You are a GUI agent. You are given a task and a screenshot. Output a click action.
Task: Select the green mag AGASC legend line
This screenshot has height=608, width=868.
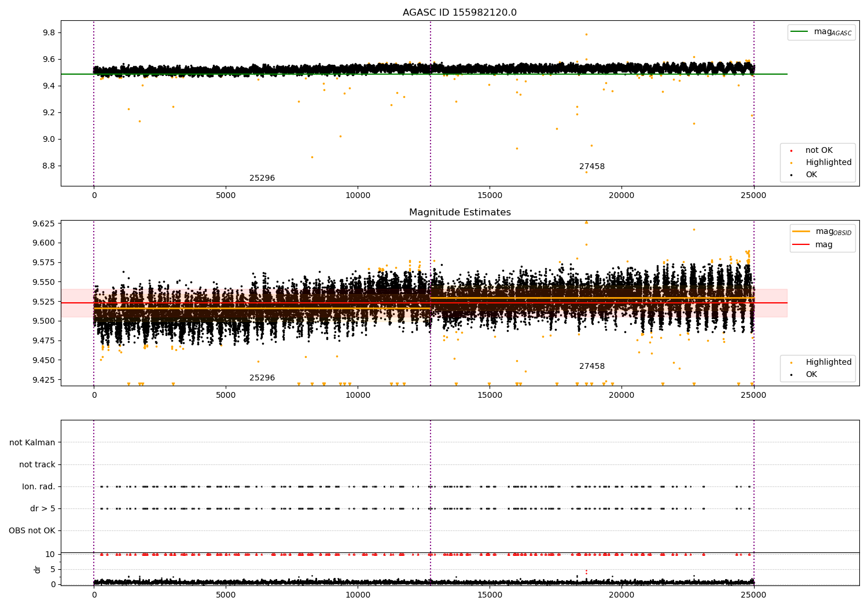tap(800, 32)
